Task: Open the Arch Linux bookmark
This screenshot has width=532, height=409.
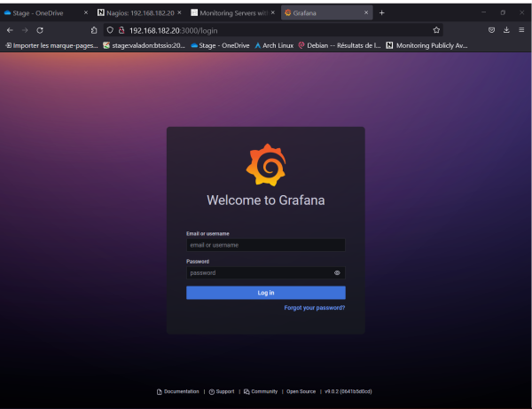Action: [x=274, y=45]
